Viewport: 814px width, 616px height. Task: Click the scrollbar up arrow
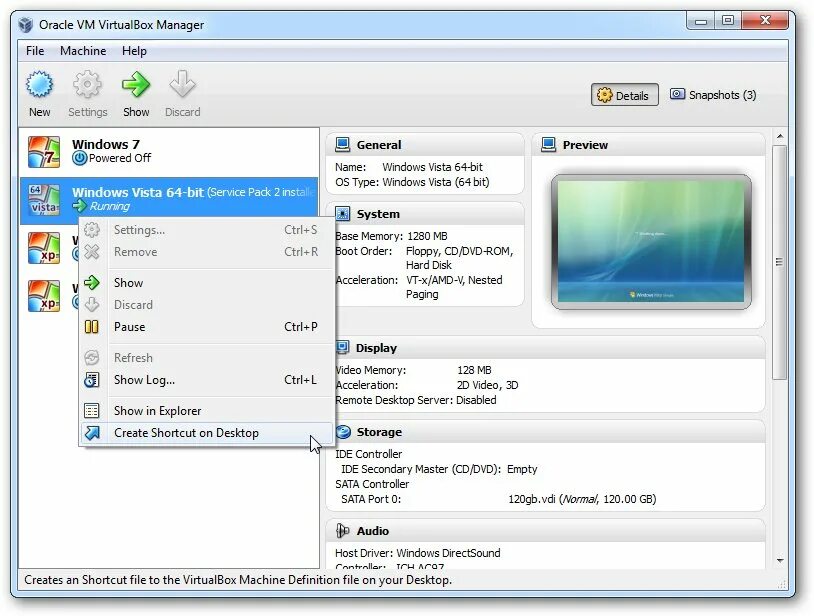point(780,136)
